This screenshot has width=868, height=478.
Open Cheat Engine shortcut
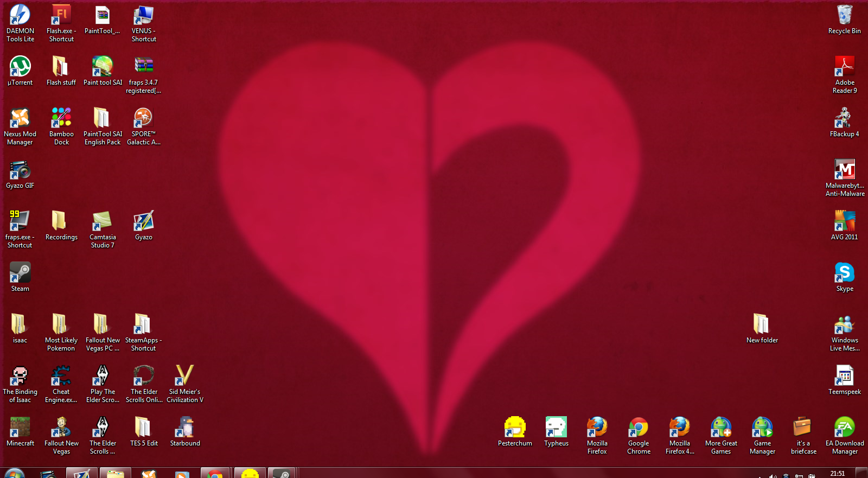click(x=61, y=384)
